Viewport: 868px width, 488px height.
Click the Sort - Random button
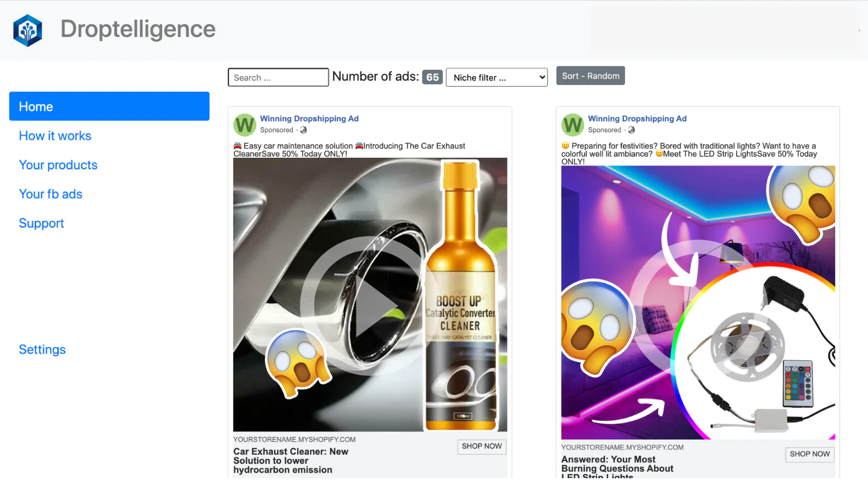pyautogui.click(x=591, y=76)
